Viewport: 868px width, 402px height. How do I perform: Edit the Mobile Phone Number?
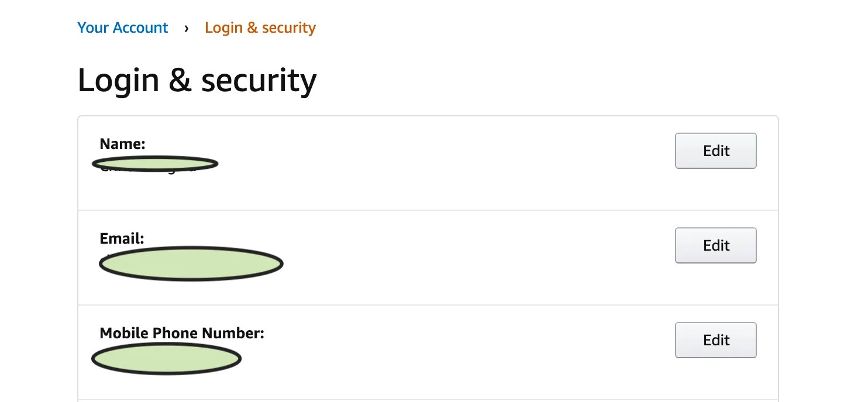pos(715,340)
